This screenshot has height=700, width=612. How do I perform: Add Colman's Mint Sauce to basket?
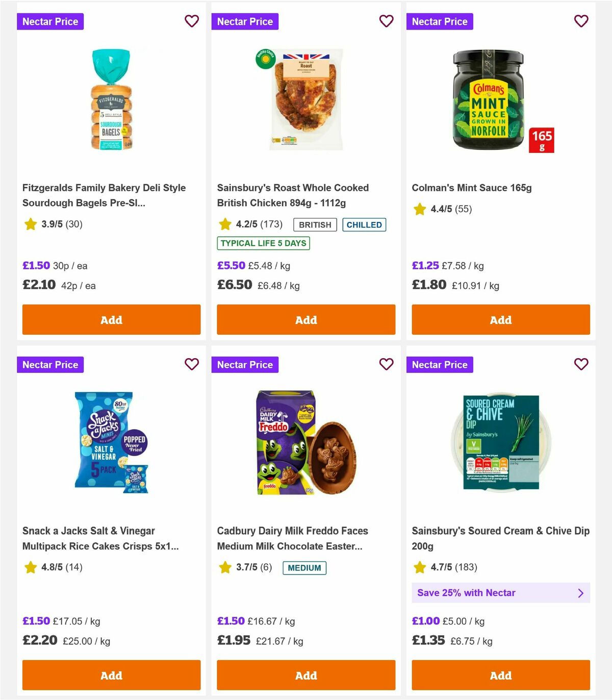click(500, 320)
